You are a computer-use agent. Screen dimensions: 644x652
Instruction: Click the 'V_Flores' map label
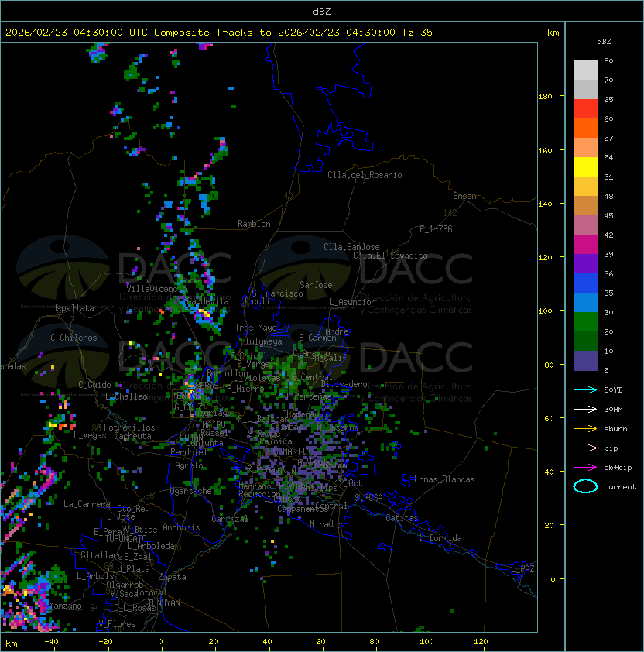[117, 624]
